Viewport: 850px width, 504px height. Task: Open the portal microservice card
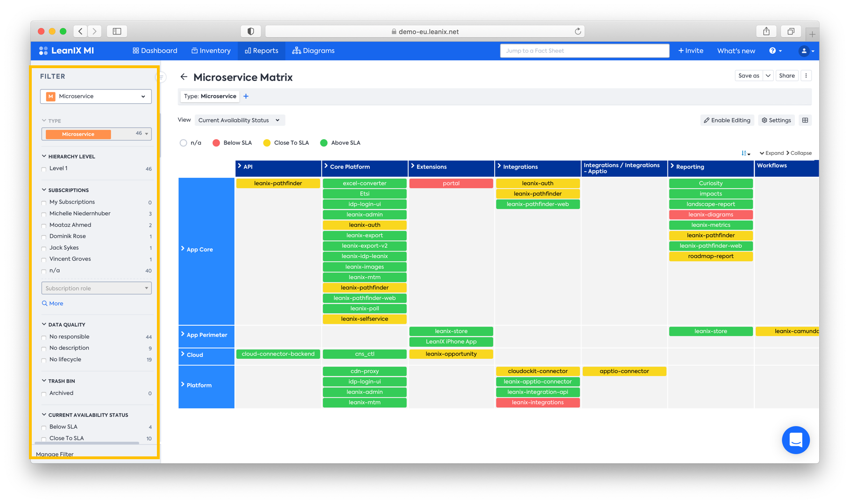451,183
